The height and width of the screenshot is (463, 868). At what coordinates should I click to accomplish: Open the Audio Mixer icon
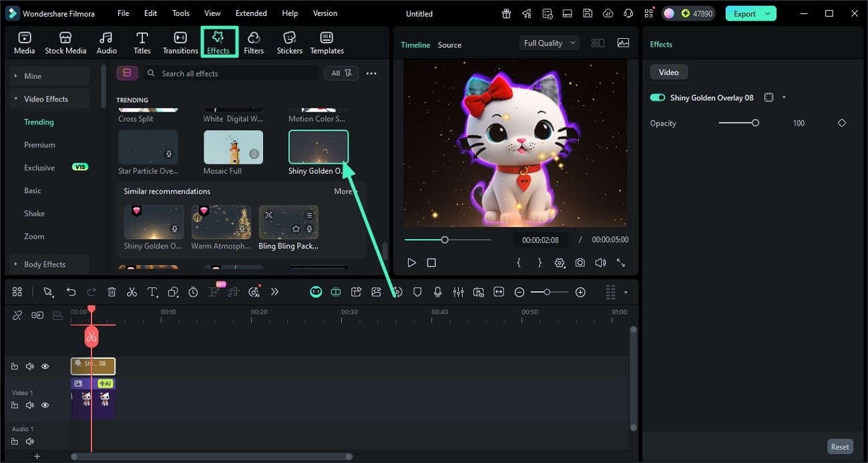pos(459,292)
